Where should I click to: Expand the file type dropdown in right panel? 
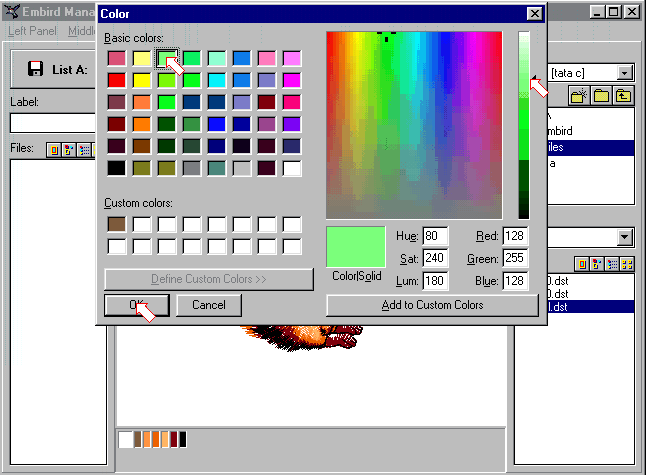tap(625, 237)
